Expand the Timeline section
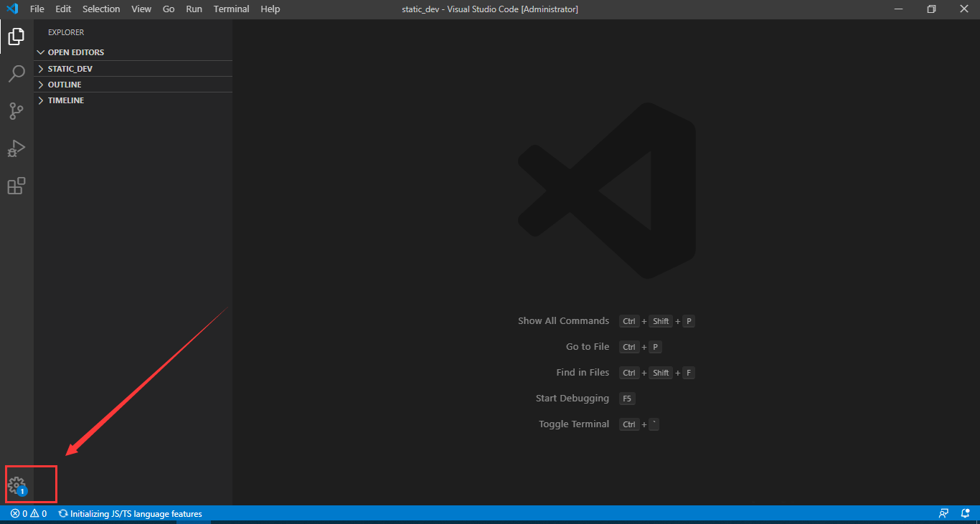Screen dimensions: 980x524 (133, 100)
